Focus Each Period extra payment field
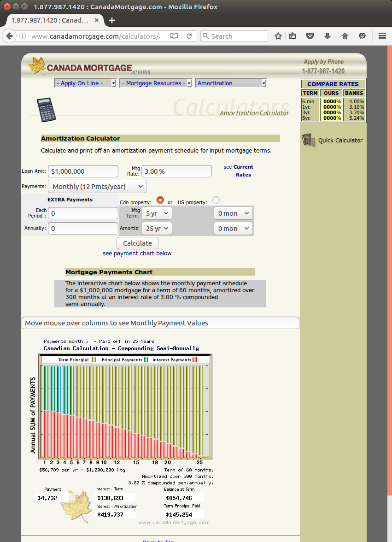The image size is (392, 542). point(83,213)
